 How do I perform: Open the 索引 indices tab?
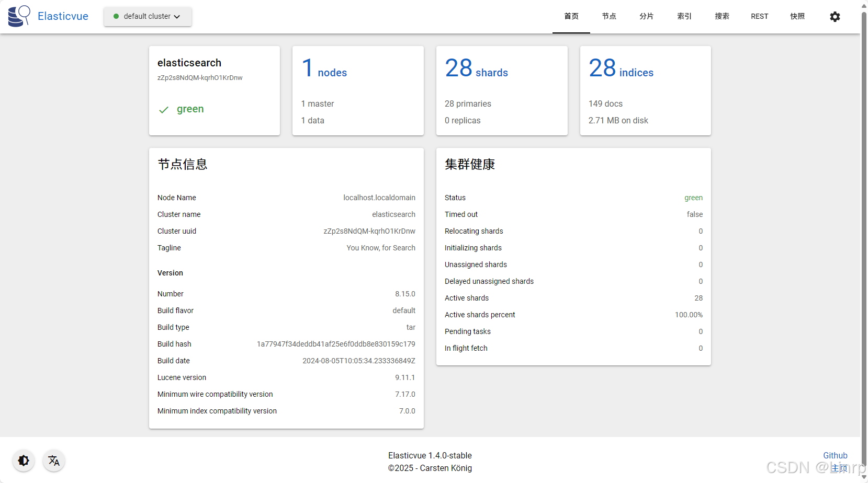pyautogui.click(x=684, y=17)
